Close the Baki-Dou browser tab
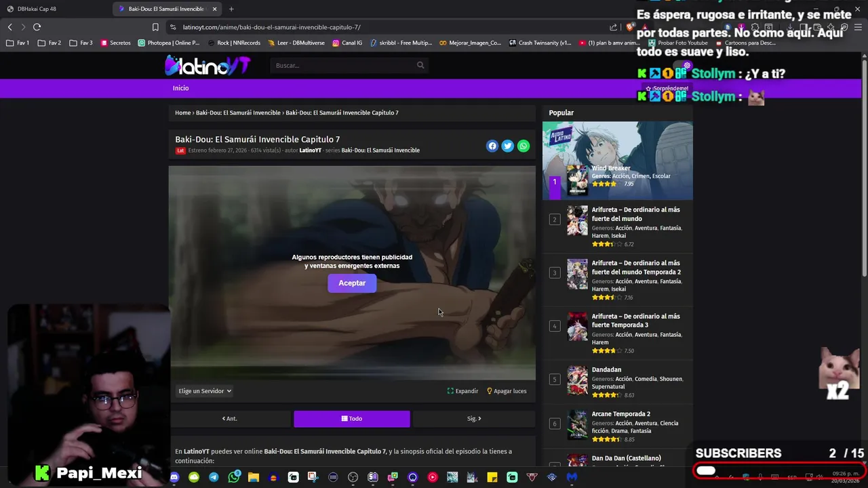 coord(215,9)
